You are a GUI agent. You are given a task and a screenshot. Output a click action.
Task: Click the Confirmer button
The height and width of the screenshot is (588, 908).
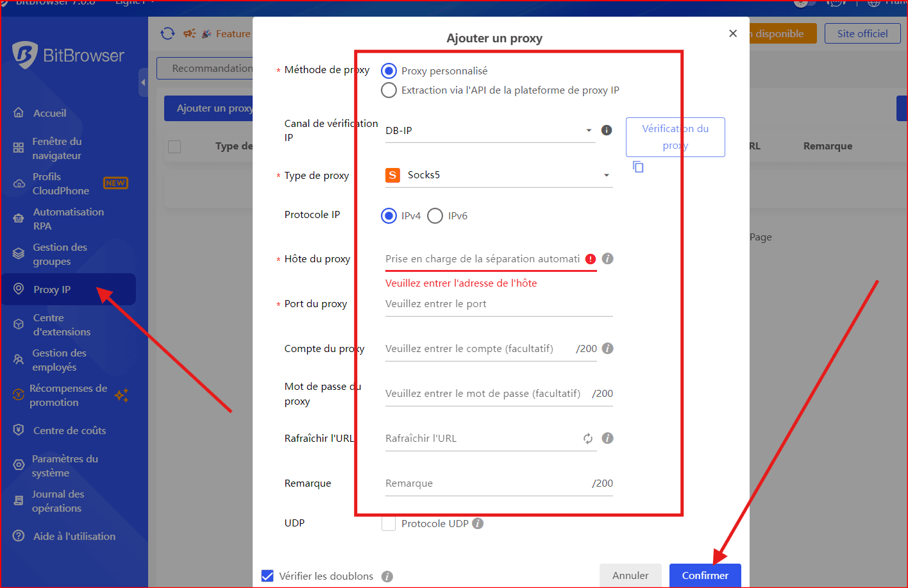tap(705, 575)
